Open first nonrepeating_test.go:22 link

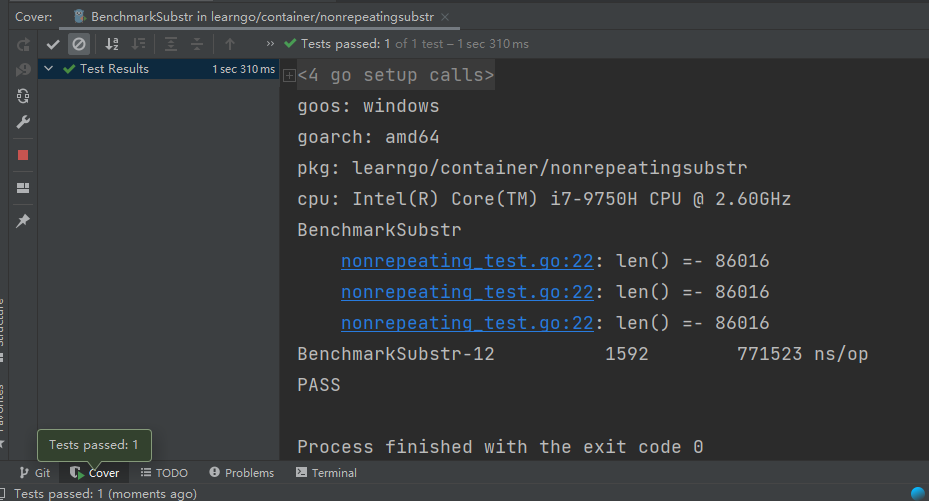(x=467, y=262)
